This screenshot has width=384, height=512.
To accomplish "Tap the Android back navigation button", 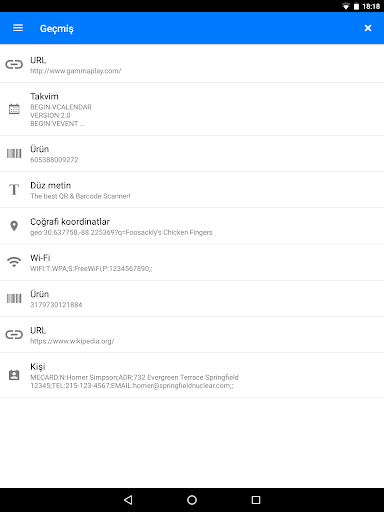I will tap(128, 500).
